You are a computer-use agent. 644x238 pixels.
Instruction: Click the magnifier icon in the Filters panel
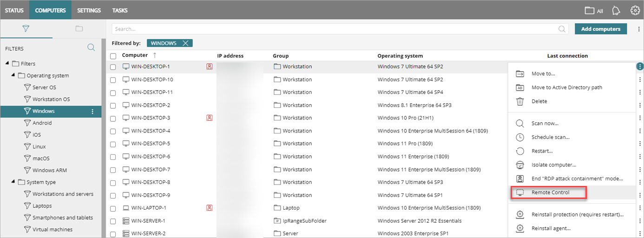[91, 47]
